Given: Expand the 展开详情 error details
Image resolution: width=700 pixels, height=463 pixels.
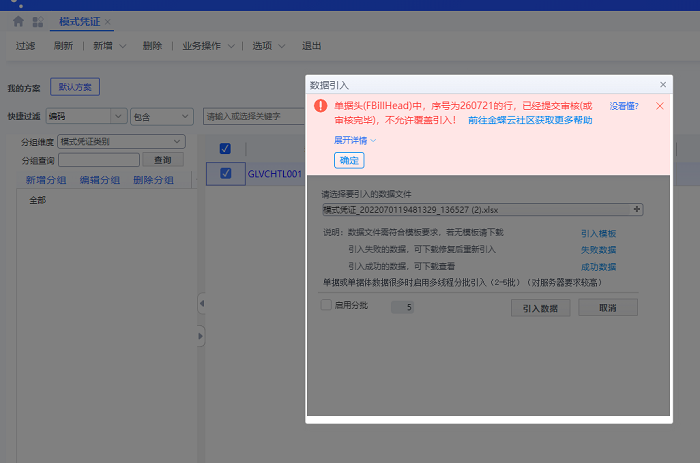Looking at the screenshot, I should 355,140.
